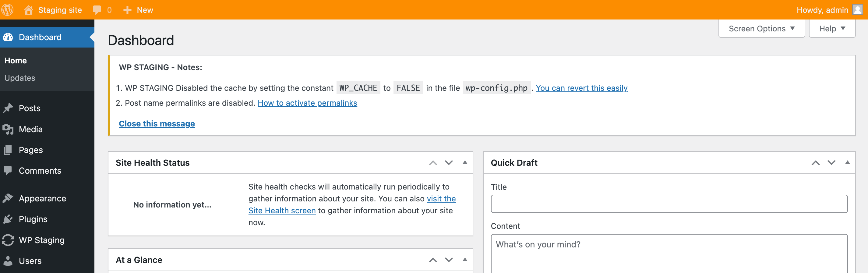Collapse the At a Glance panel
Viewport: 868px width, 273px height.
click(465, 260)
